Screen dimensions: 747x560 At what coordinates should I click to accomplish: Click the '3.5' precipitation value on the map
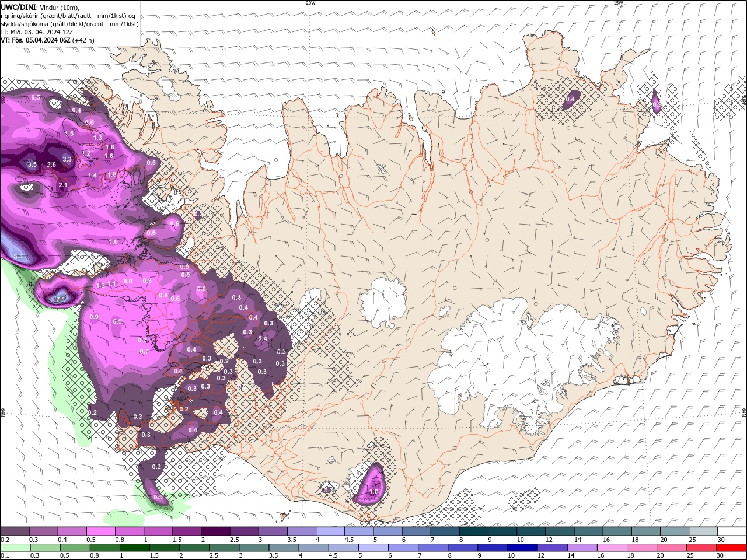[32, 164]
